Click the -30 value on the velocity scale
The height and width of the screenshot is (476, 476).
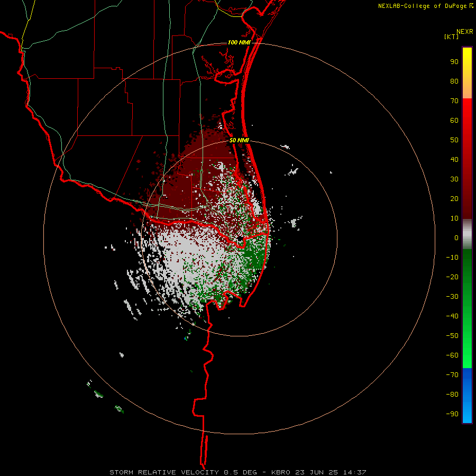452,297
